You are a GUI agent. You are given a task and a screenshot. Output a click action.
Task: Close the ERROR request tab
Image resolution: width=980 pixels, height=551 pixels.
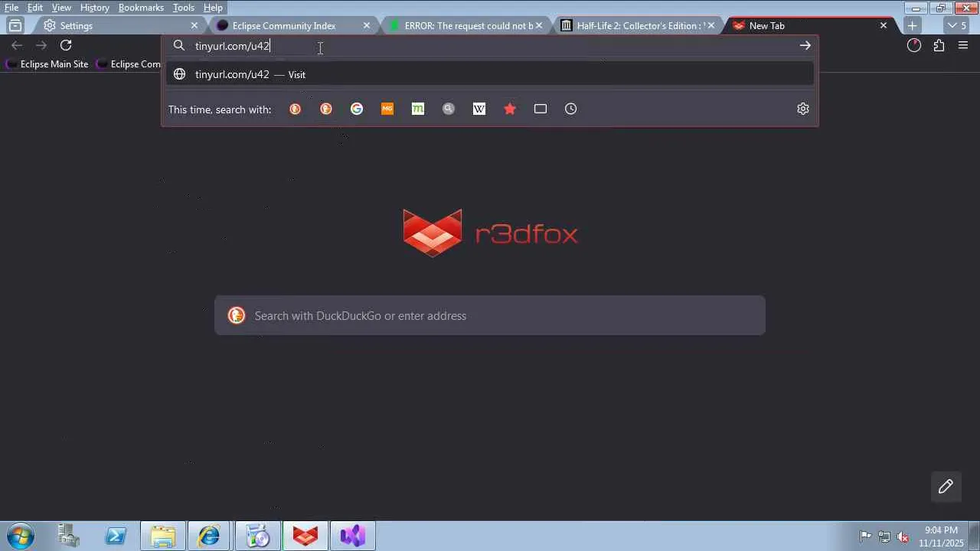click(x=538, y=25)
